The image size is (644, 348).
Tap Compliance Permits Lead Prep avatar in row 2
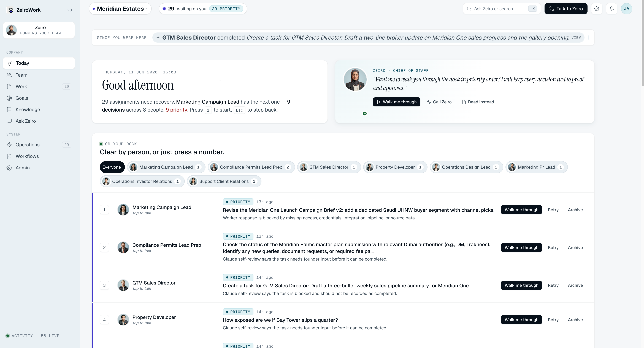[123, 247]
